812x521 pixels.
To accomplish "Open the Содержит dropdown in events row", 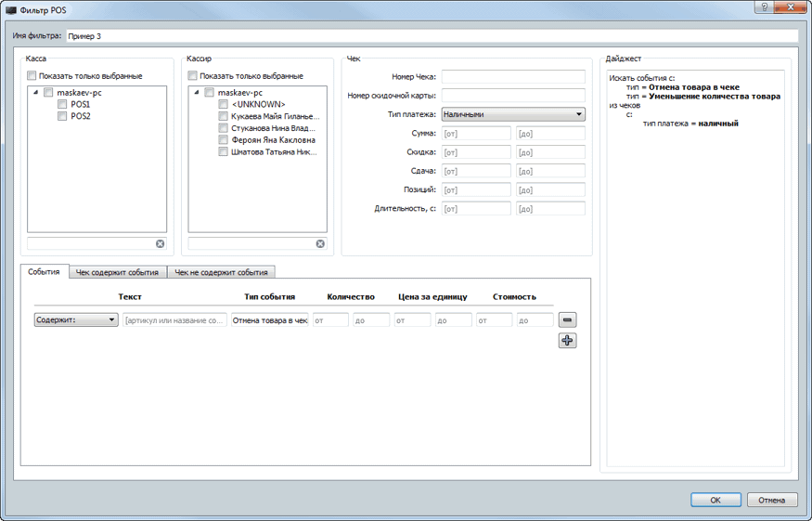I will [75, 319].
